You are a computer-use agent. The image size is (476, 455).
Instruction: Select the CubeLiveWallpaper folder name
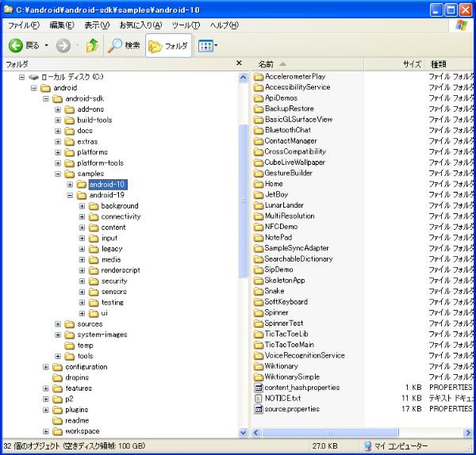tap(295, 162)
